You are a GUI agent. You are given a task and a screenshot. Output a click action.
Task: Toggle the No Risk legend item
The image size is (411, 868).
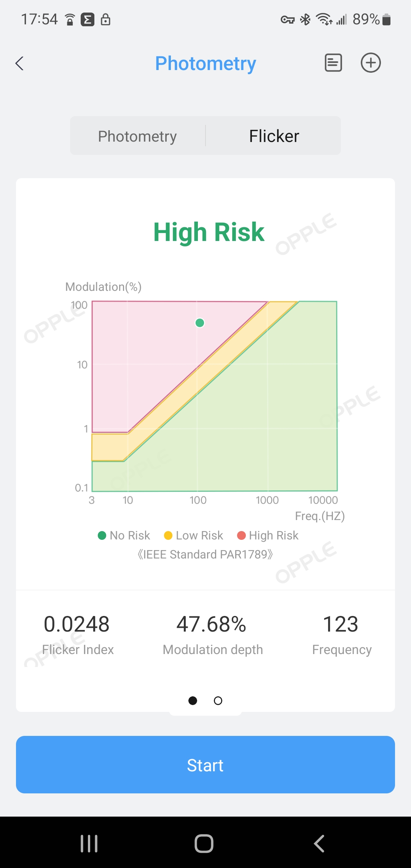pyautogui.click(x=124, y=535)
